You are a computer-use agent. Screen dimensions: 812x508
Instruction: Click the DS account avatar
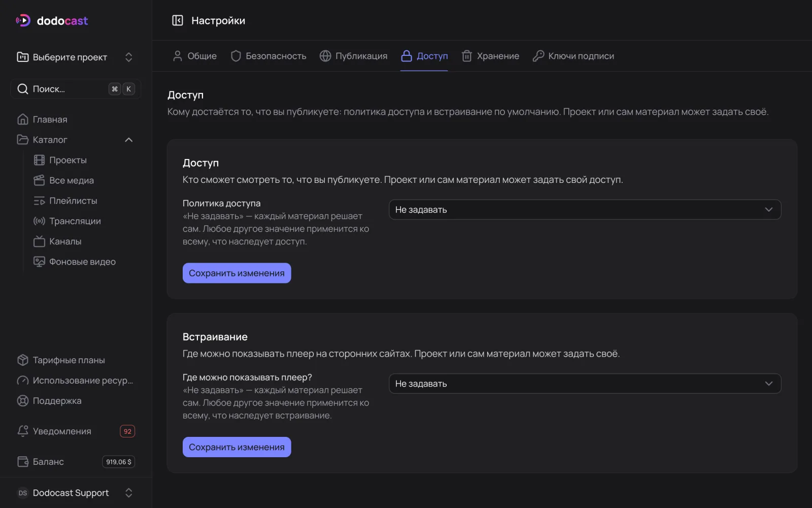pyautogui.click(x=23, y=493)
